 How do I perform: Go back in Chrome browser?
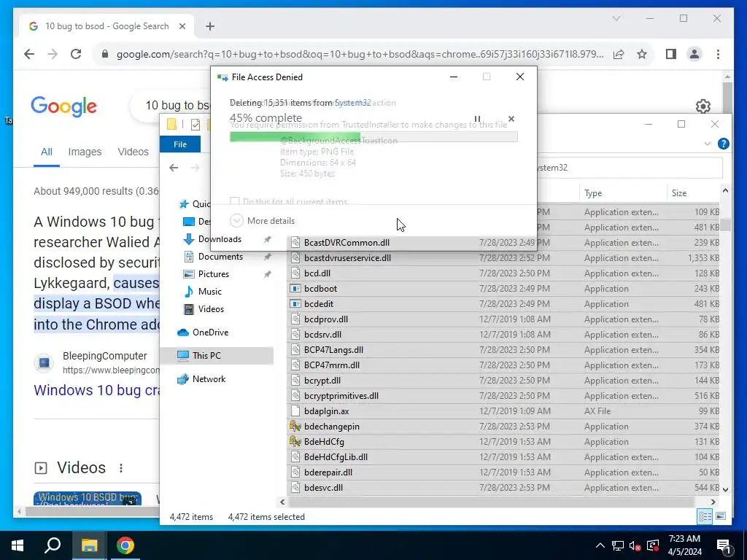point(29,54)
